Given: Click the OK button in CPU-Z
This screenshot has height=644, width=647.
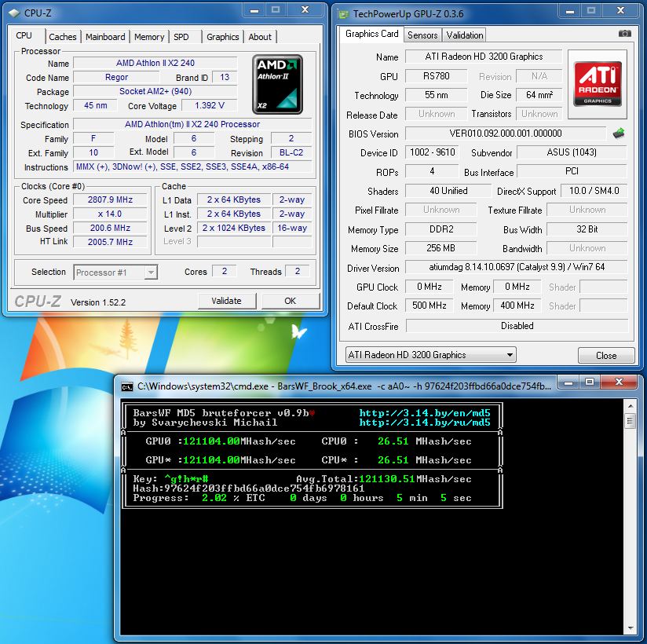Looking at the screenshot, I should click(x=290, y=301).
